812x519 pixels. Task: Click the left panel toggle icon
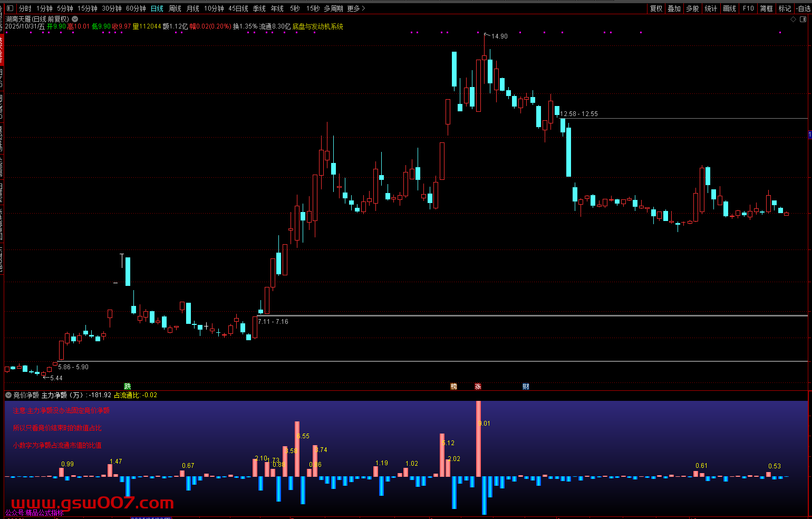point(9,8)
